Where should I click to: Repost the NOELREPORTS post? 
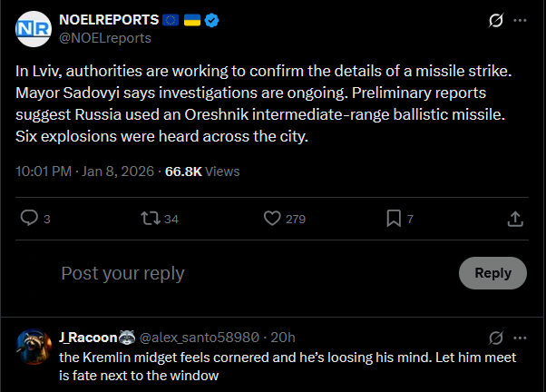(x=150, y=218)
